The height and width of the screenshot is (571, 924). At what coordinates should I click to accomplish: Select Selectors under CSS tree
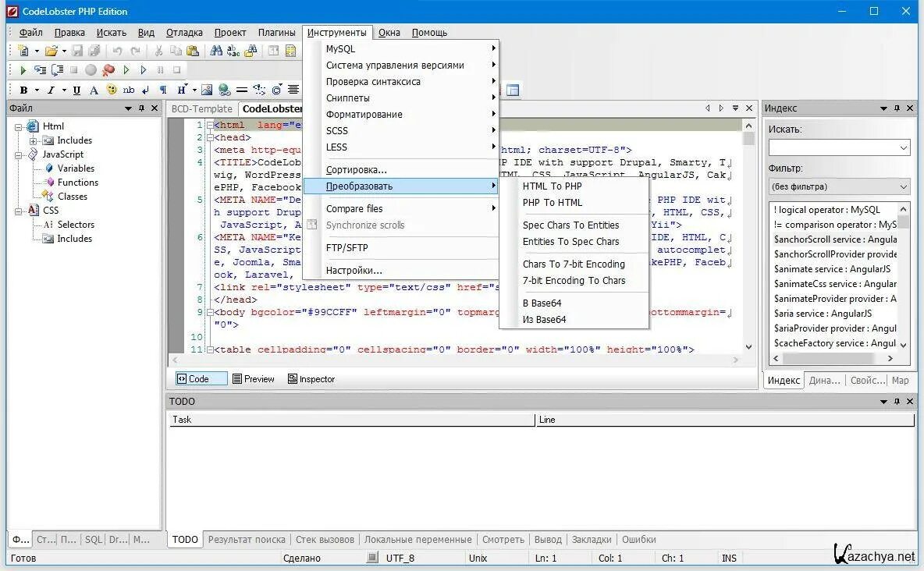pos(76,225)
